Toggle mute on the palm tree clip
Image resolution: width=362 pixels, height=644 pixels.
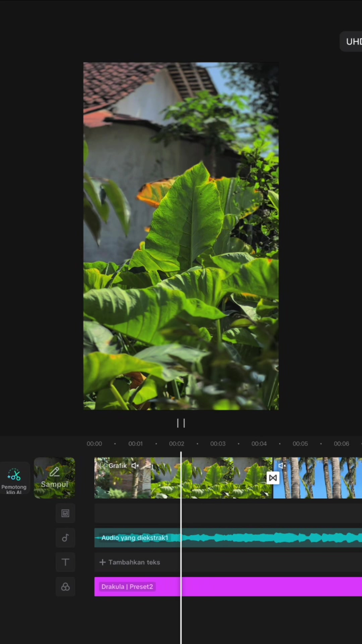[x=282, y=466]
